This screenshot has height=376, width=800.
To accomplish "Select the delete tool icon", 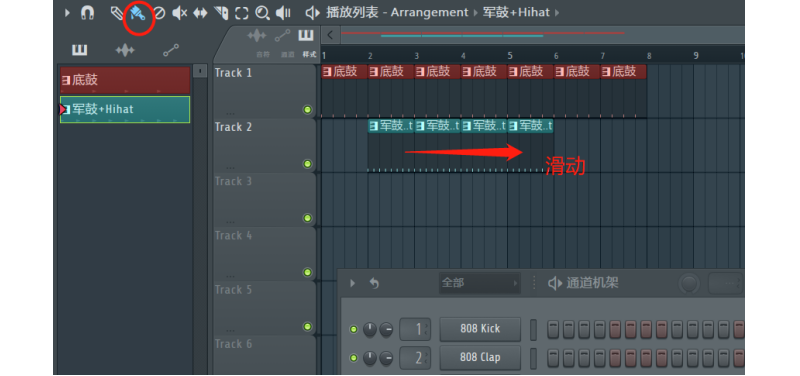I will tap(160, 13).
